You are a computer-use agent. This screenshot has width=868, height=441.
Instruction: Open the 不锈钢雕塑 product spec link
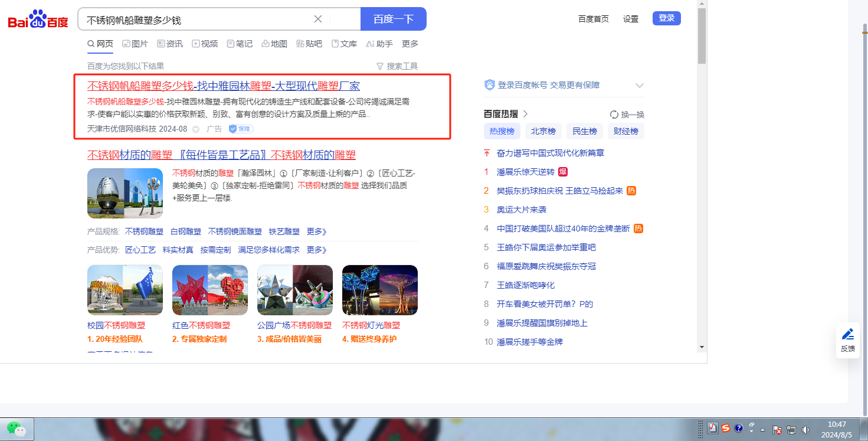pos(144,231)
